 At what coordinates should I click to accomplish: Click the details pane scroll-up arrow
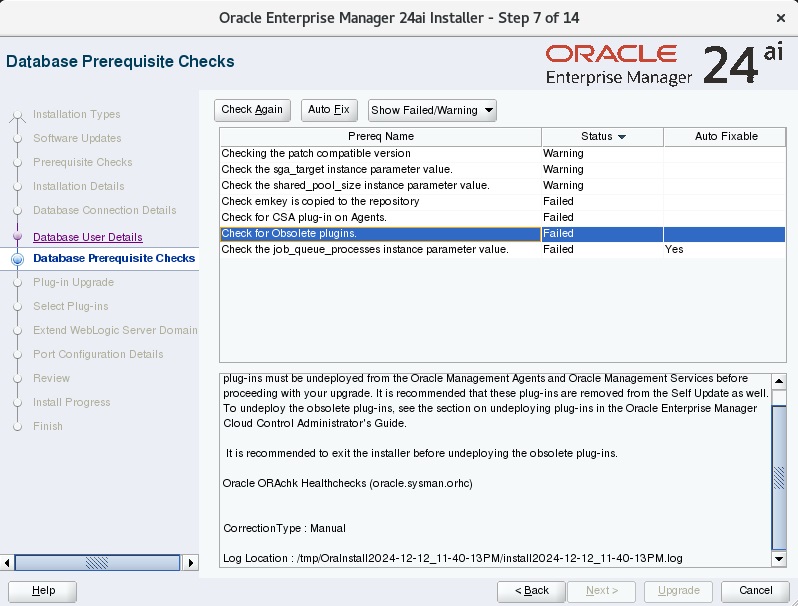click(x=779, y=381)
